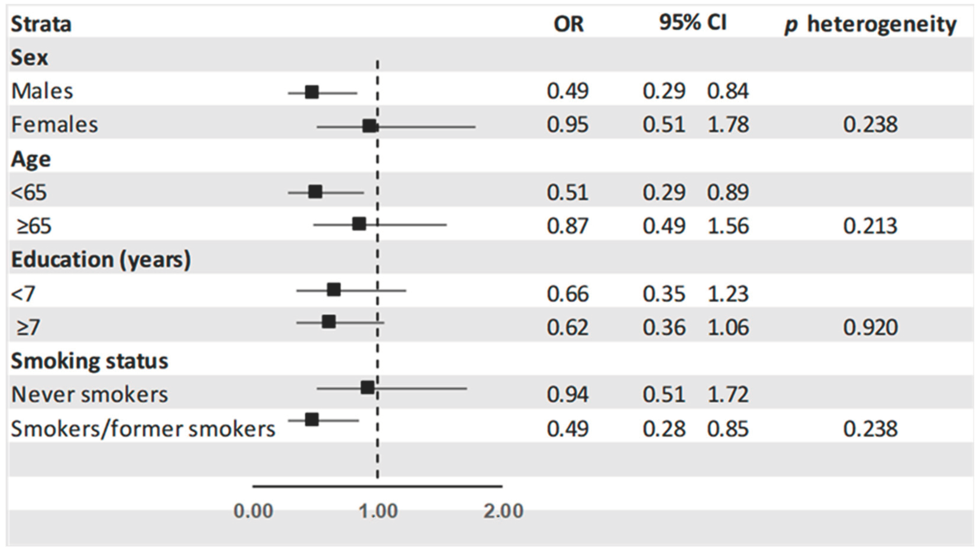Image resolution: width=980 pixels, height=556 pixels.
Task: Select the OR column header
Action: pos(568,25)
